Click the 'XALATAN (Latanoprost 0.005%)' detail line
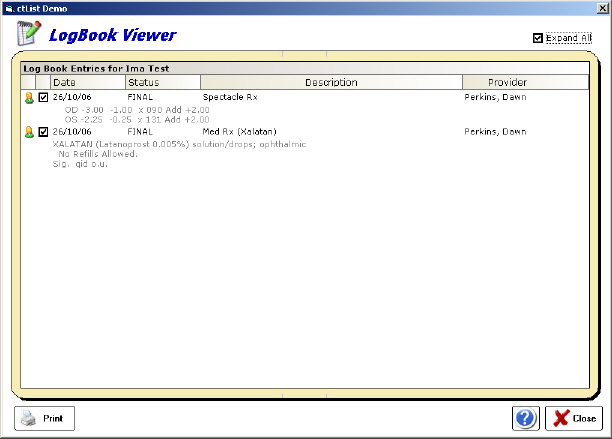Viewport: 612px width, 439px height. coord(179,144)
